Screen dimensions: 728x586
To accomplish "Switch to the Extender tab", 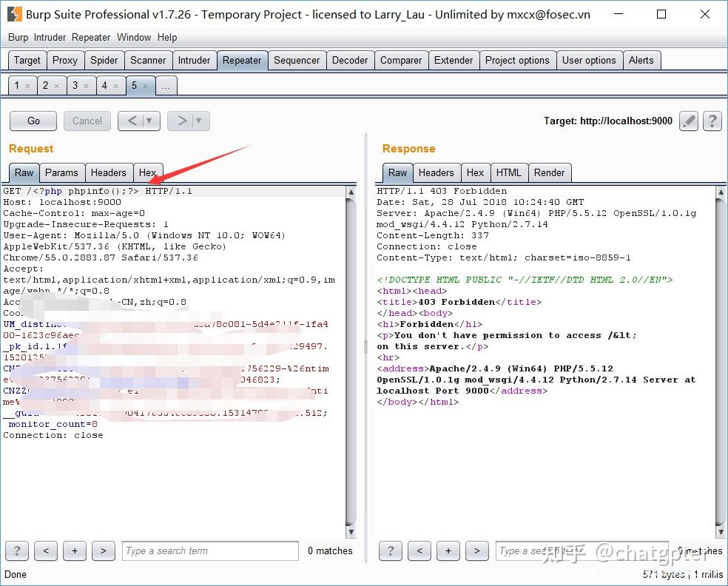I will point(453,61).
